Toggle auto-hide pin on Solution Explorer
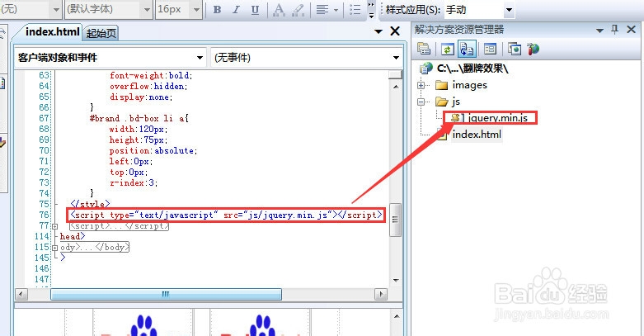Image resolution: width=644 pixels, height=336 pixels. coord(614,30)
